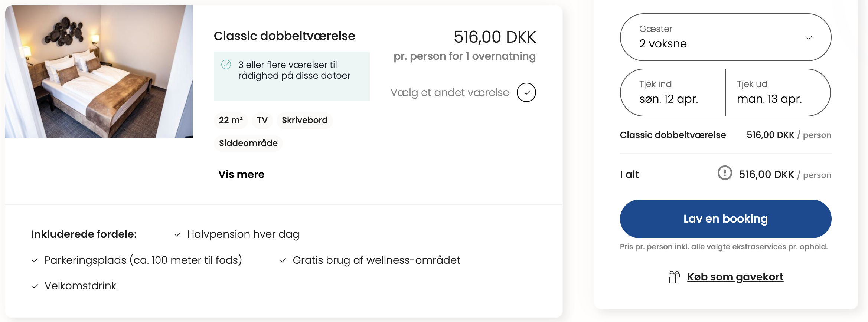Click the checkmark beside Halvpension hver dag
Viewport: 868px width, 322px height.
[x=177, y=234]
